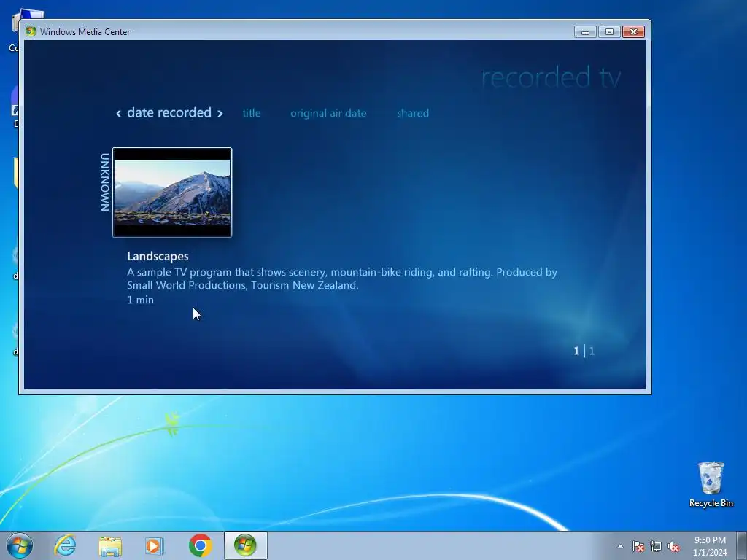Switch to the shared view
The image size is (747, 560).
pyautogui.click(x=413, y=113)
